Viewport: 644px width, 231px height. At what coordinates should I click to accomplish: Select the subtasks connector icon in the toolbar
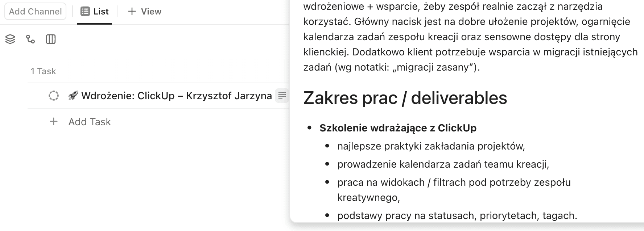click(30, 39)
